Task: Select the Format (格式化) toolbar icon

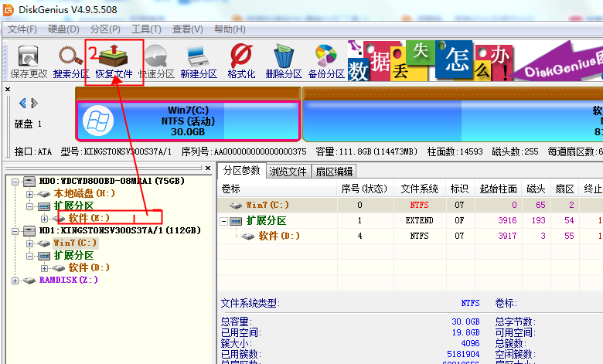Action: pyautogui.click(x=241, y=61)
